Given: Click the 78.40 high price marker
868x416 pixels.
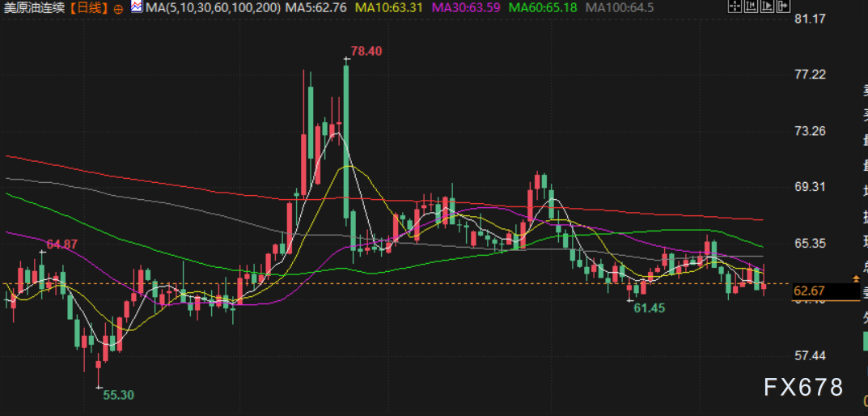Looking at the screenshot, I should [x=366, y=51].
